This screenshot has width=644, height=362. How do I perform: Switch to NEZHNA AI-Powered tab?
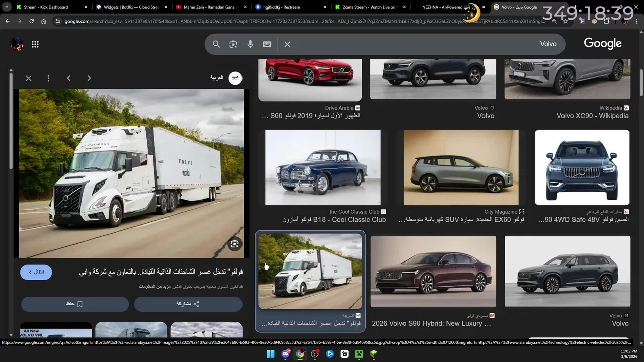pos(448,7)
